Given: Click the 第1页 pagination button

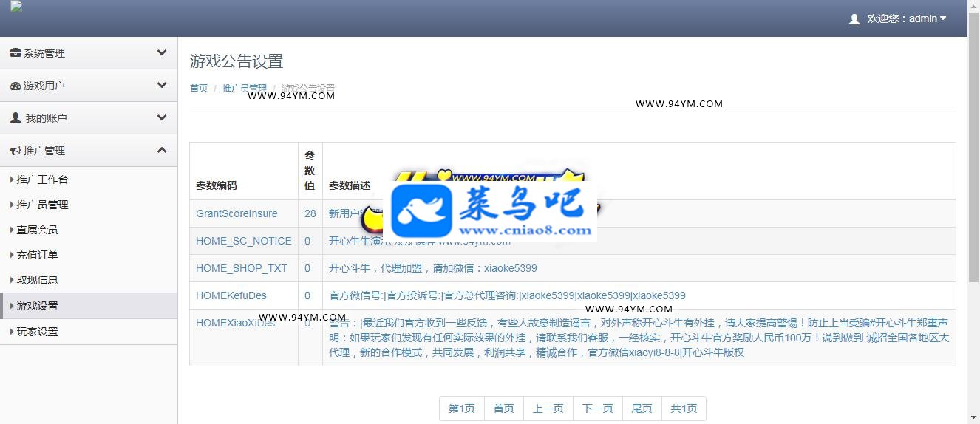Looking at the screenshot, I should coord(462,408).
